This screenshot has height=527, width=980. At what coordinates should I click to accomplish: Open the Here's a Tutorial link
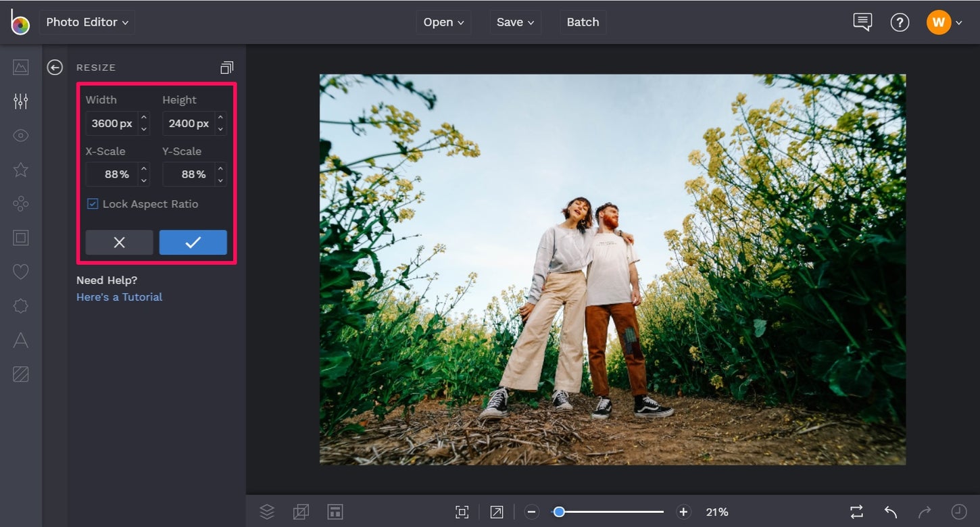click(x=119, y=297)
